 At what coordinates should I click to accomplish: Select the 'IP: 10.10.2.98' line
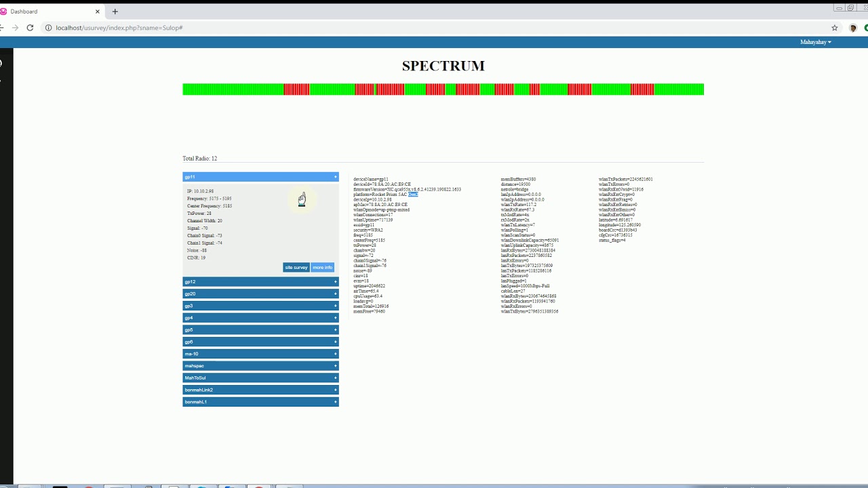coord(200,191)
